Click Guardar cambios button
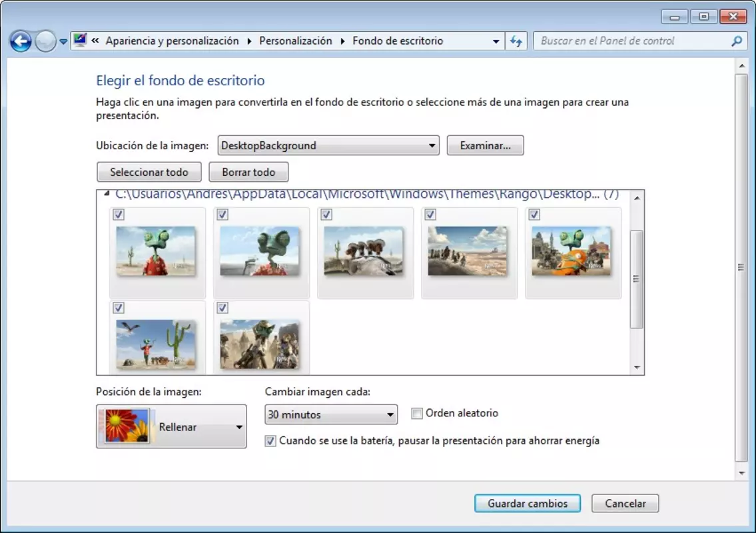This screenshot has height=533, width=756. coord(528,503)
